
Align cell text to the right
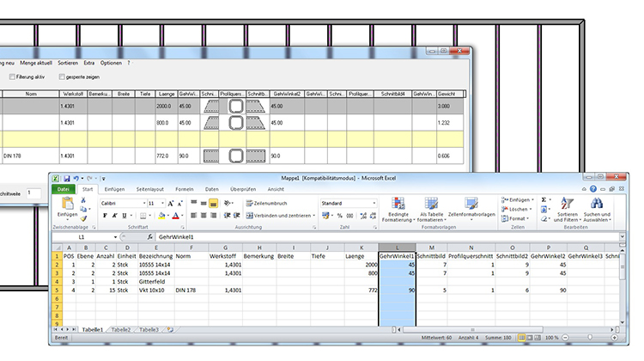point(214,216)
